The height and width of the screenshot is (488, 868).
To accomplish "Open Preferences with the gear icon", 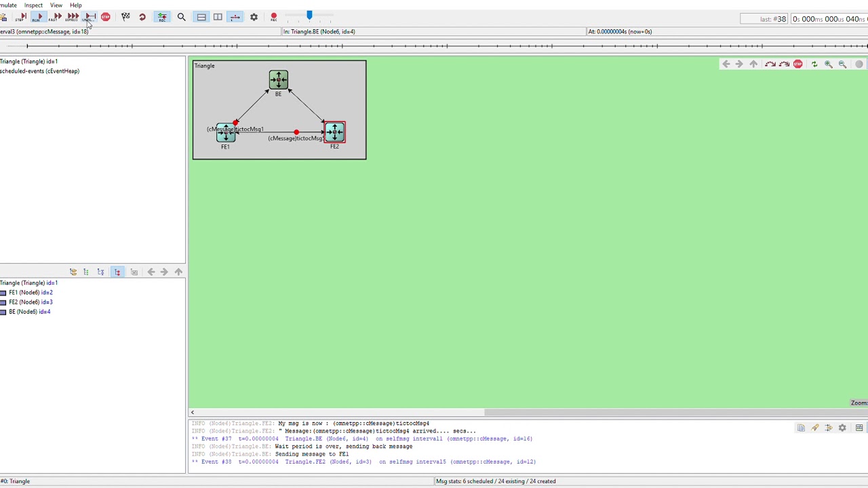I will (254, 17).
